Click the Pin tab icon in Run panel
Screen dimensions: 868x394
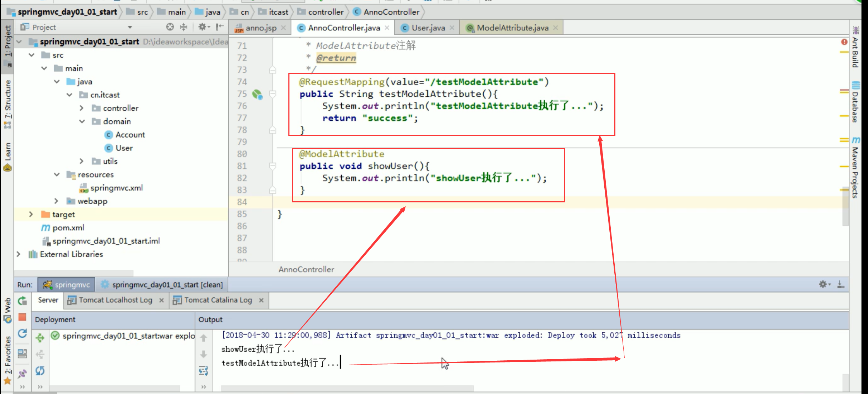pos(22,374)
